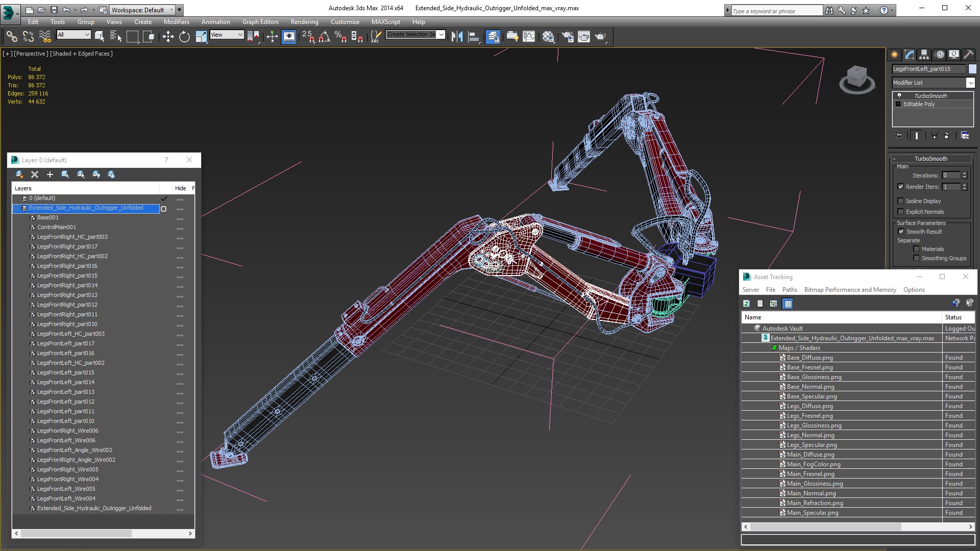Delete highlighted layer with X icon
This screenshot has width=980, height=551.
(35, 174)
